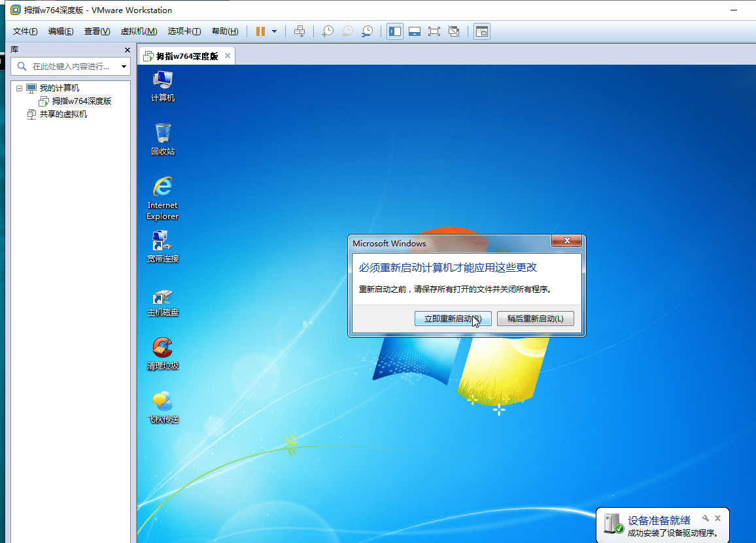This screenshot has width=756, height=543.
Task: Close the 拇指w764深度版 tab
Action: click(228, 56)
